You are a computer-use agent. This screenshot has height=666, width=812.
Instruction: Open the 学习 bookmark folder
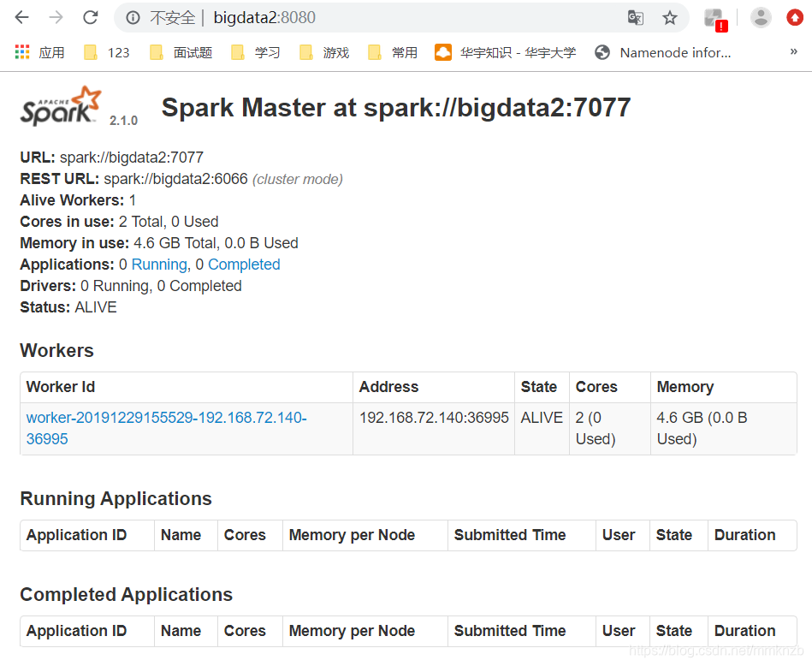tap(255, 52)
